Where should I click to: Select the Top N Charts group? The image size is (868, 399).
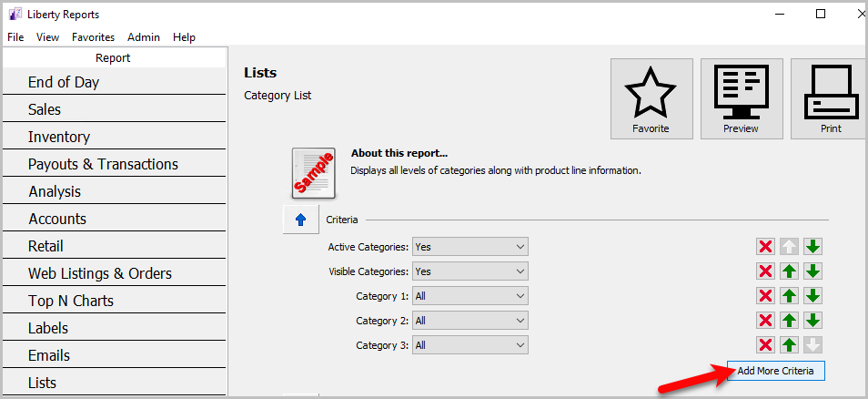point(115,301)
